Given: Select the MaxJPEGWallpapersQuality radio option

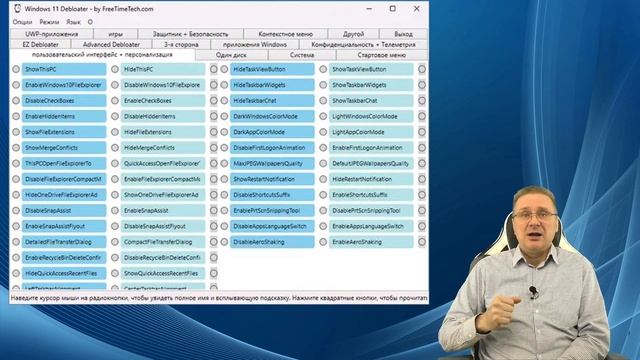Looking at the screenshot, I should click(224, 164).
